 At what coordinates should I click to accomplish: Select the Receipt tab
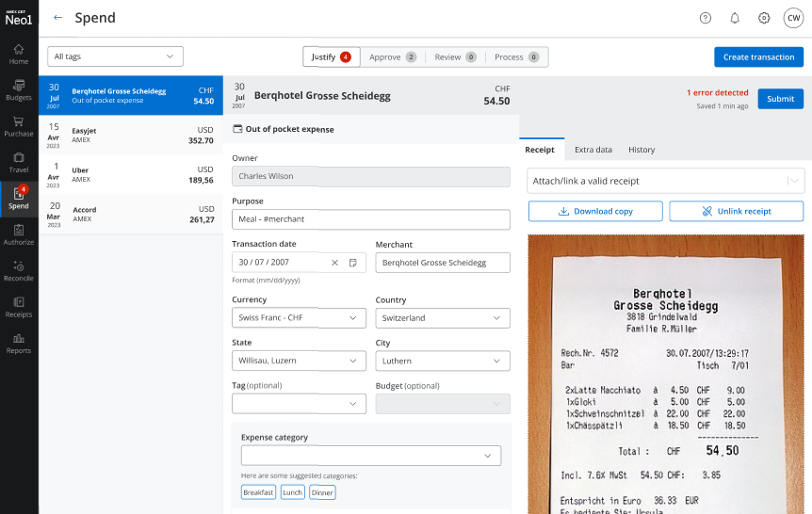[540, 150]
